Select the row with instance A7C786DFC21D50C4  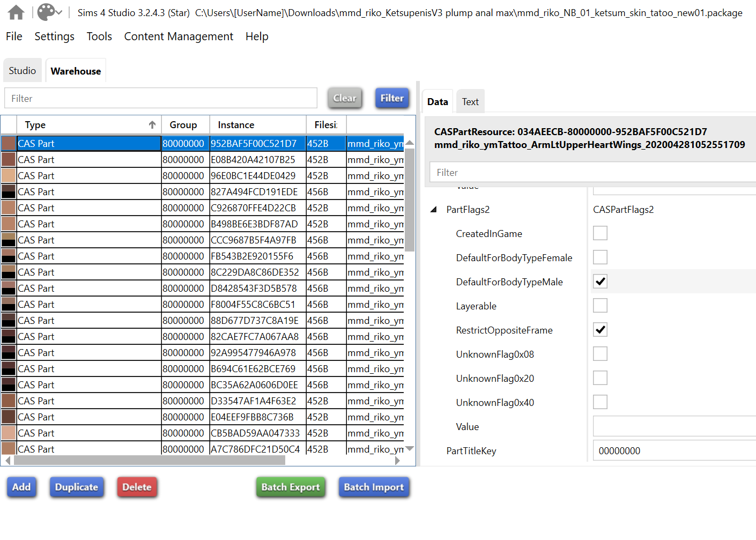click(203, 448)
